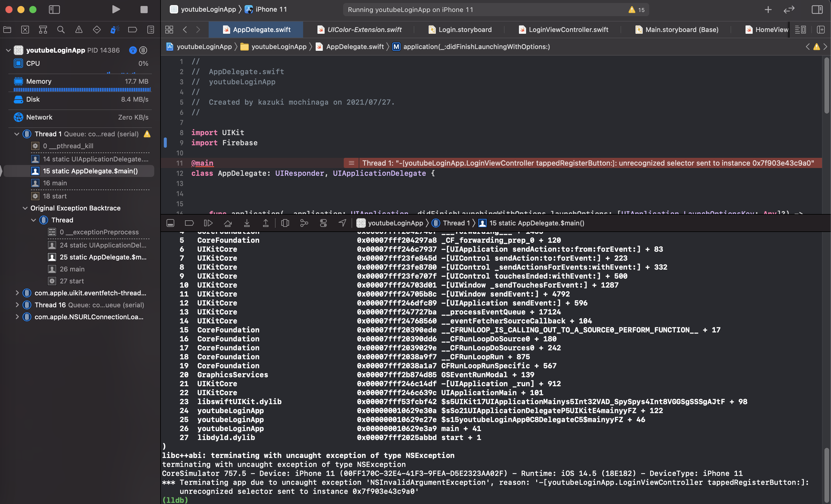
Task: Click the related items grid icon
Action: pos(169,30)
